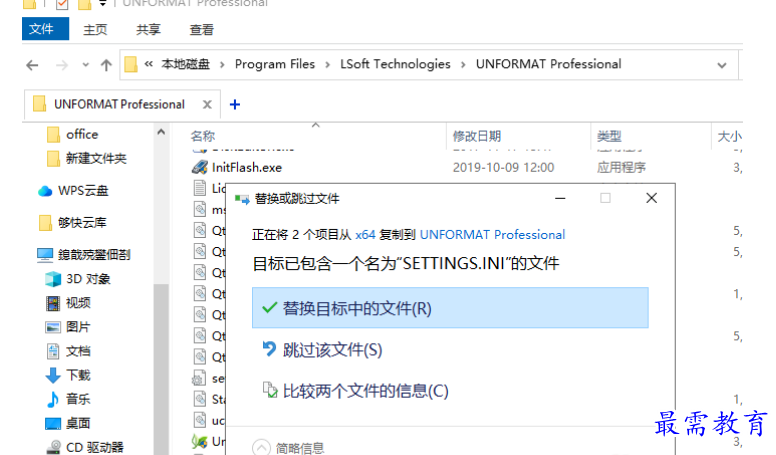Click the copy dialog title icon

pos(242,200)
